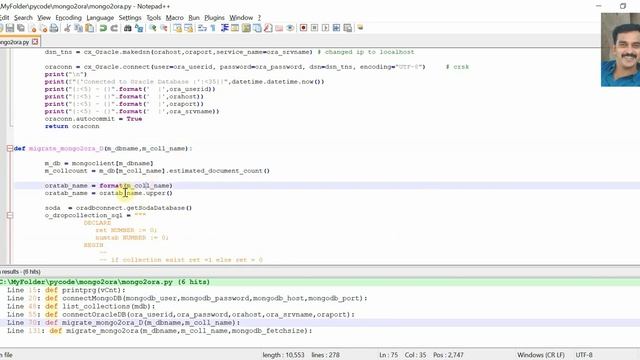Click the 'return oraconn' code line
The image size is (640, 360).
pos(72,126)
